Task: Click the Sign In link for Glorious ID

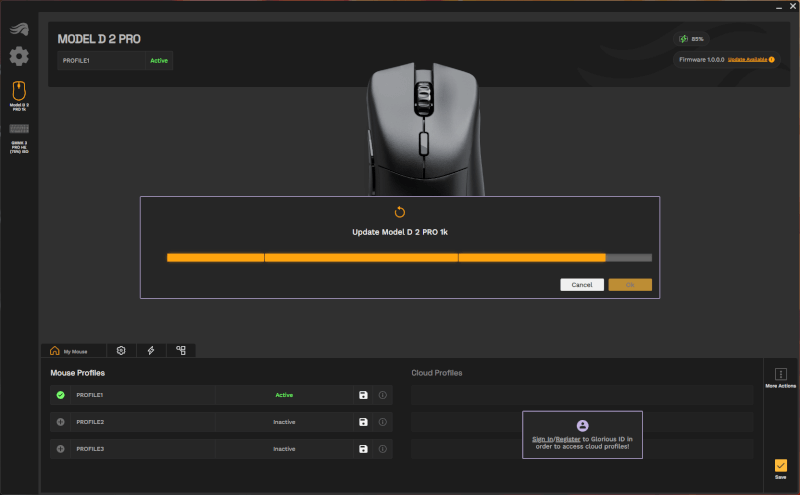Action: click(541, 439)
